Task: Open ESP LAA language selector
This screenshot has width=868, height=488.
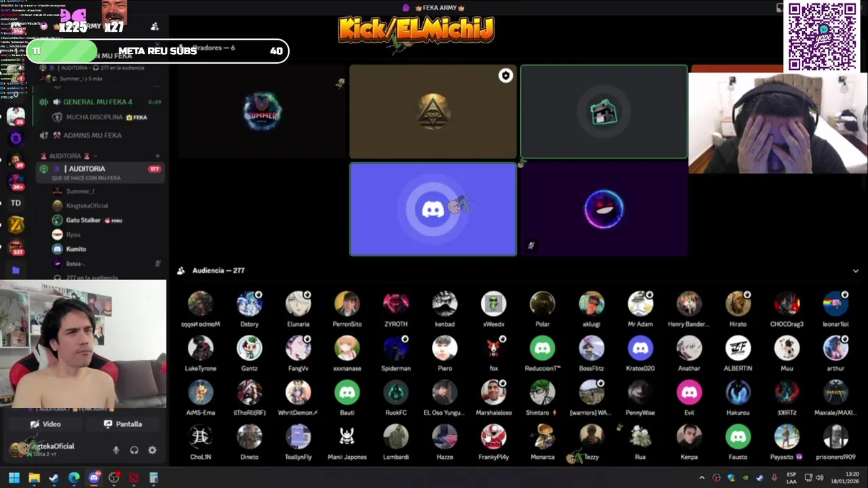Action: pos(791,478)
